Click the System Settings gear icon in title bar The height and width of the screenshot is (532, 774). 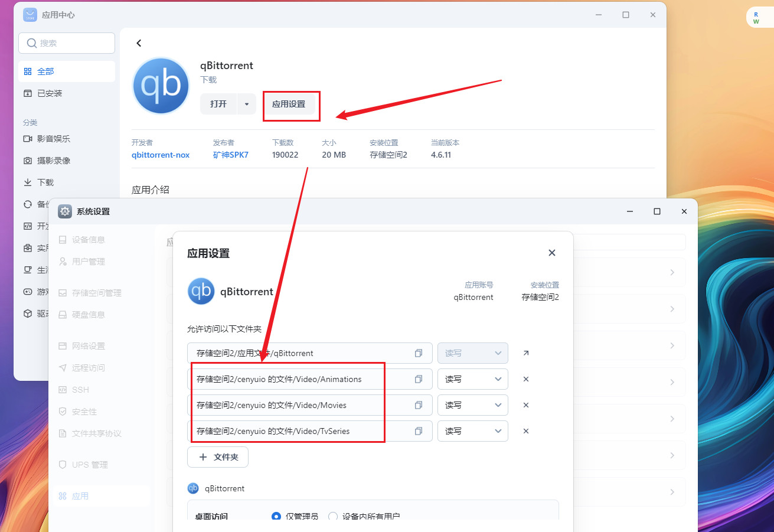coord(65,211)
